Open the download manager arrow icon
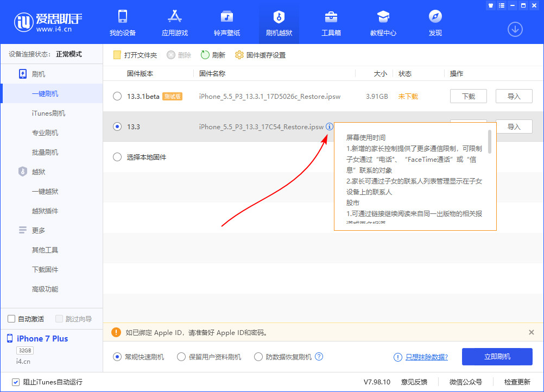Viewport: 544px width, 392px height. 515,29
